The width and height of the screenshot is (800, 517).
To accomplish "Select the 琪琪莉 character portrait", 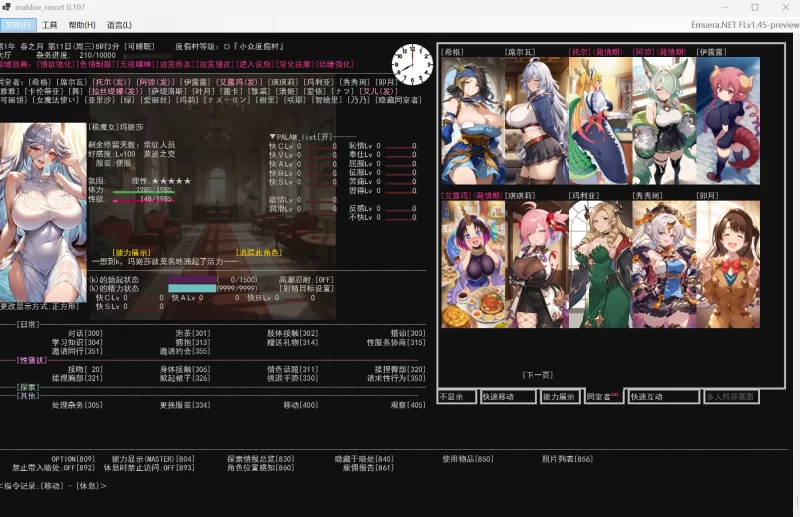I will pos(537,264).
